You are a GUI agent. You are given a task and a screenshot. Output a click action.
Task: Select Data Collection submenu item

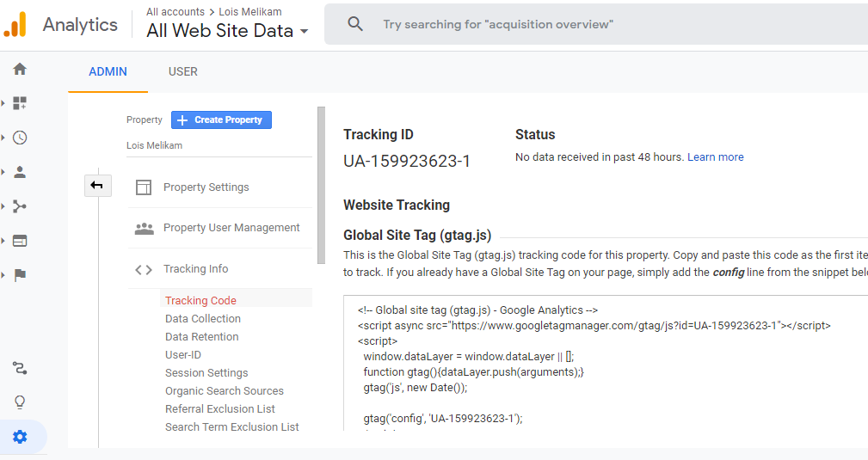click(x=203, y=318)
